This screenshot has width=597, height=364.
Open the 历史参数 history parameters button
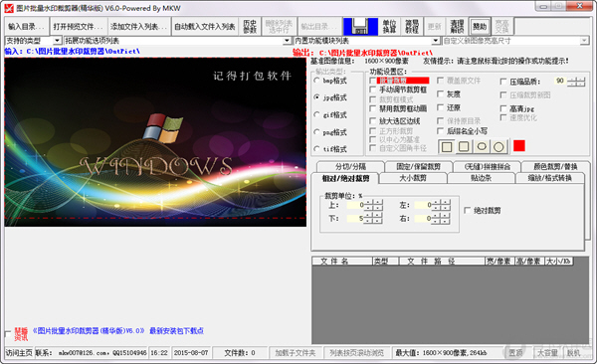tap(250, 27)
